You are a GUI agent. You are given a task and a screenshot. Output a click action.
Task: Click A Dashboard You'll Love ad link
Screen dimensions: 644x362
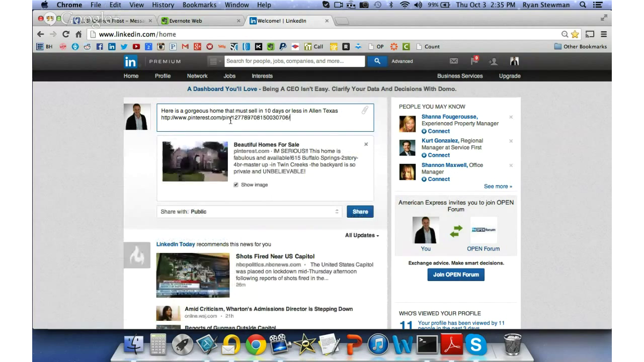(222, 89)
